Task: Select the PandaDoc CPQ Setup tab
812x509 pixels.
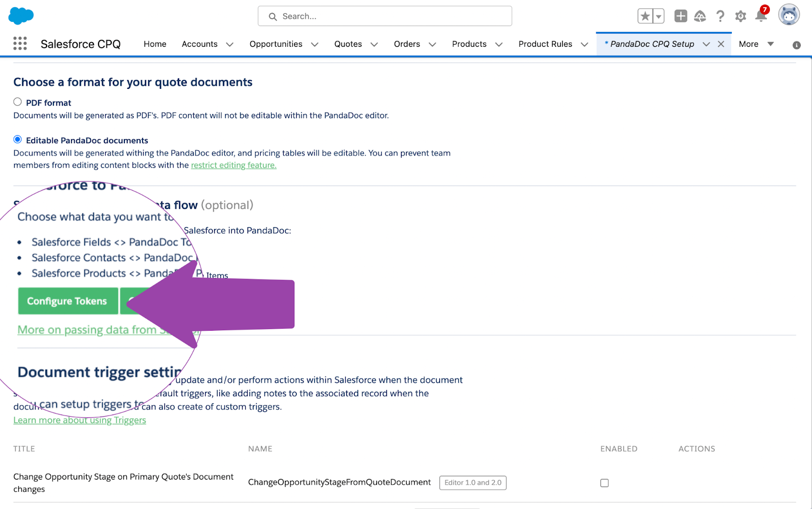Action: click(652, 44)
